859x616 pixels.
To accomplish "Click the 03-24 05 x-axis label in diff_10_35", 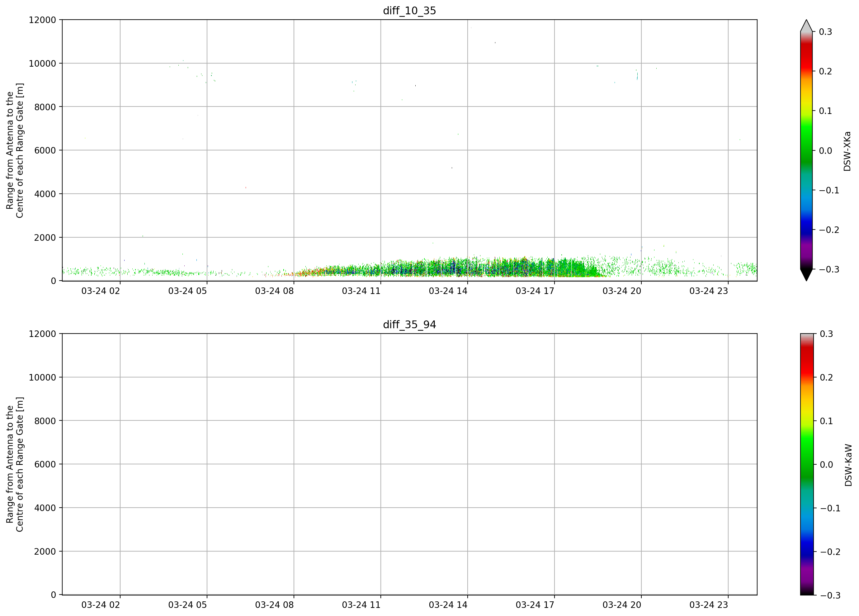I will pos(187,291).
